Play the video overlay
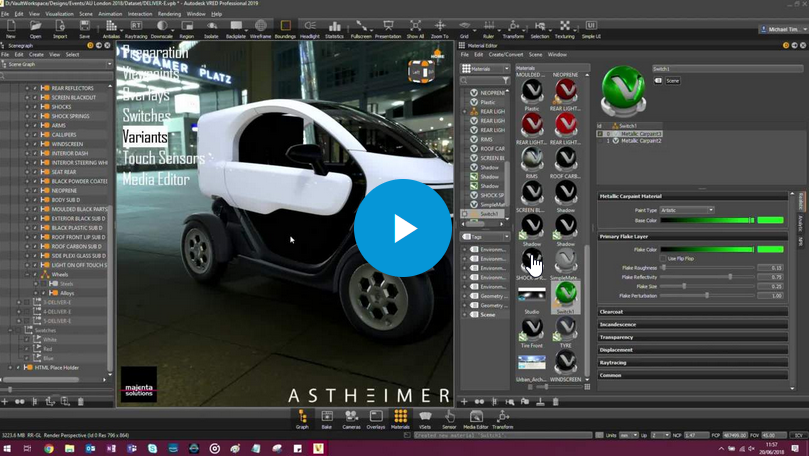 coord(403,228)
